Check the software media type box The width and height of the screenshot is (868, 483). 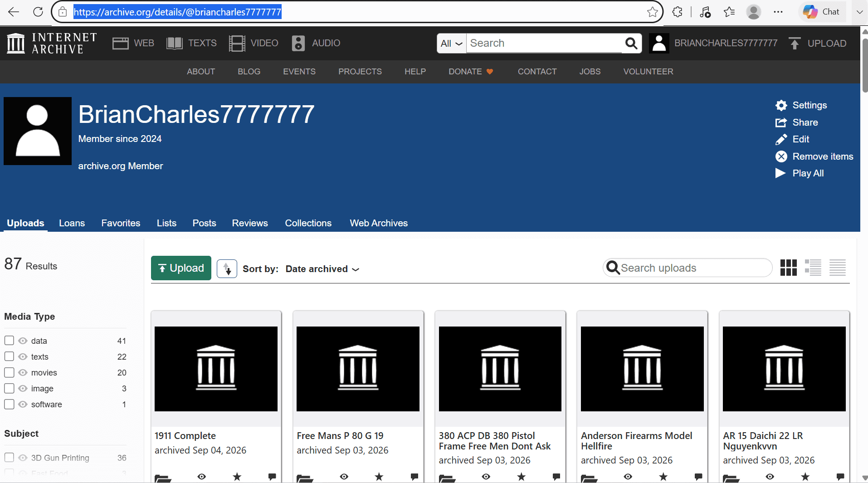pos(9,404)
